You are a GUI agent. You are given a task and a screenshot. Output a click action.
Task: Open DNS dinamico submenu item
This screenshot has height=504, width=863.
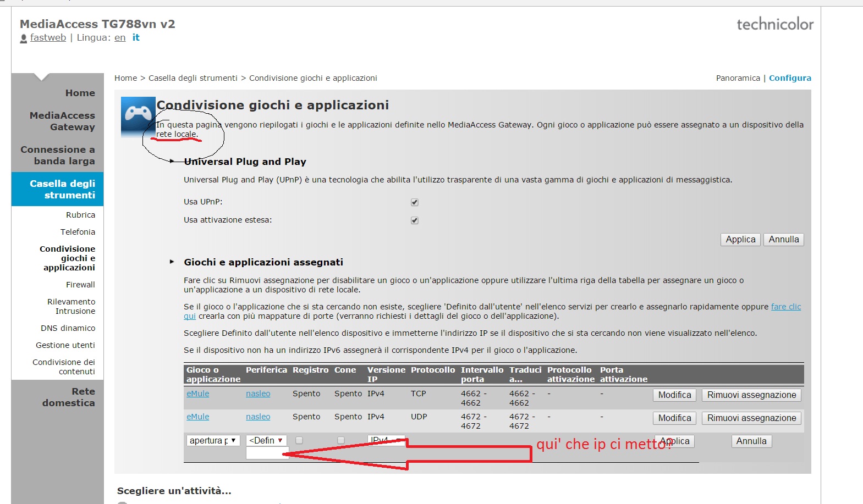tap(68, 328)
